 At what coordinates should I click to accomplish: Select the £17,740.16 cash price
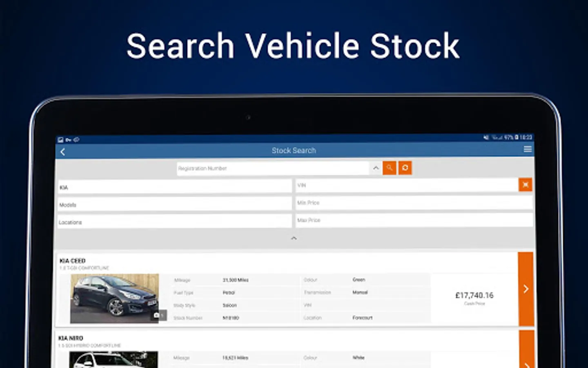(474, 295)
